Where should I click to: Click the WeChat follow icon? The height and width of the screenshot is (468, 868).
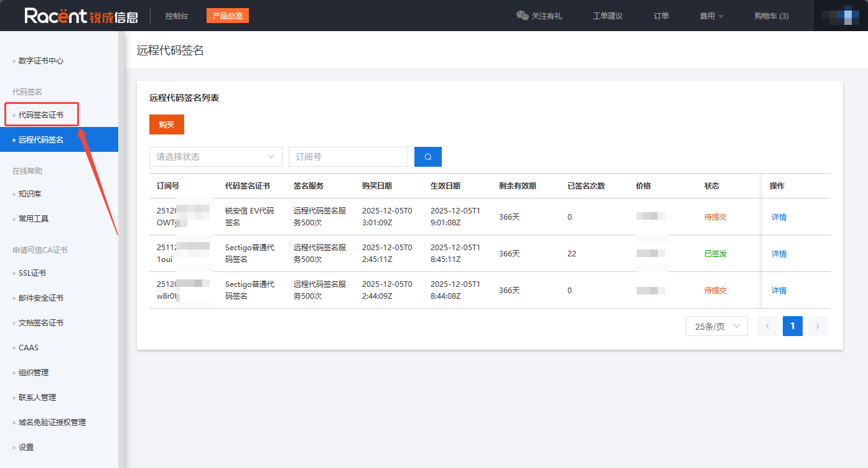[522, 16]
